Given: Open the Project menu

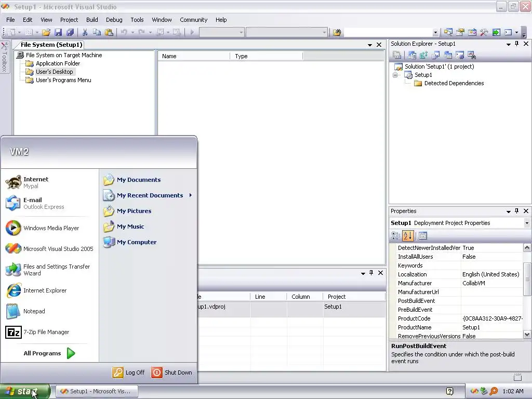Looking at the screenshot, I should tap(69, 20).
